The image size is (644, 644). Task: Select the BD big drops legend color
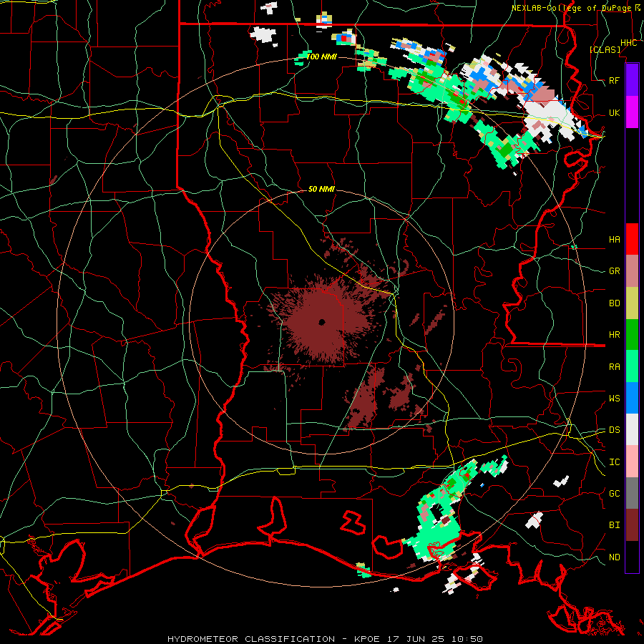click(x=632, y=303)
